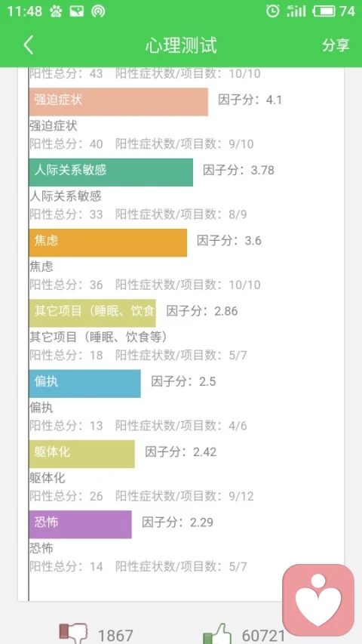Tap the back arrow in header
Viewport: 362px width, 644px height.
28,45
